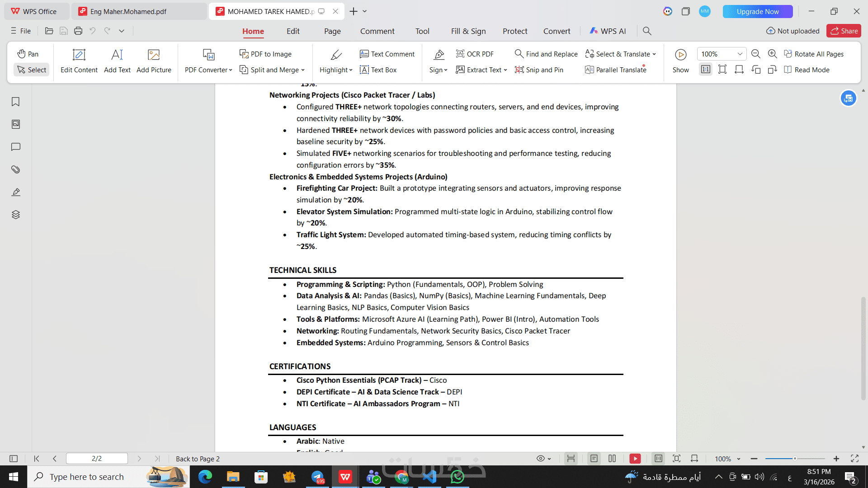Select the Add Picture tool
Viewport: 868px width, 488px height.
click(x=154, y=61)
